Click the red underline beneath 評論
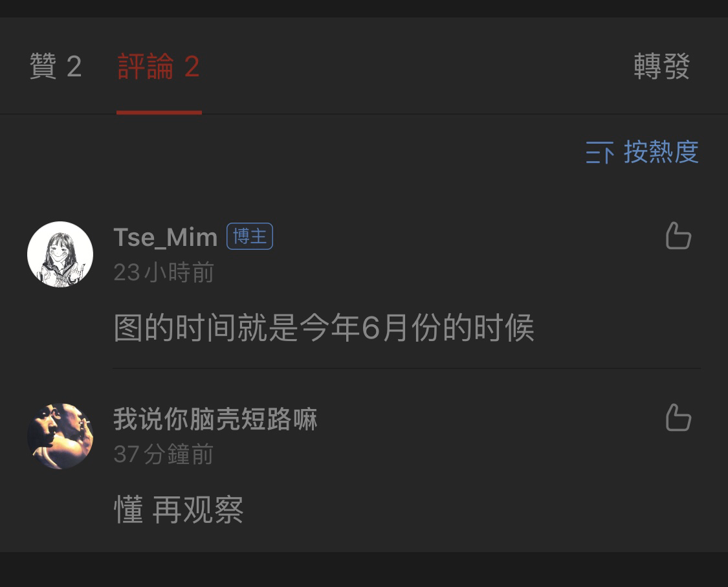The image size is (728, 587). (x=159, y=112)
